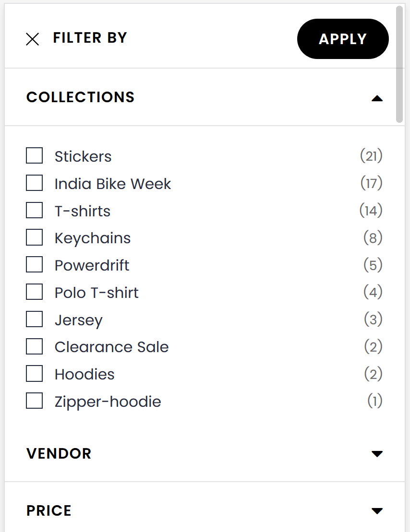Expand the Vendor filter section

(377, 454)
